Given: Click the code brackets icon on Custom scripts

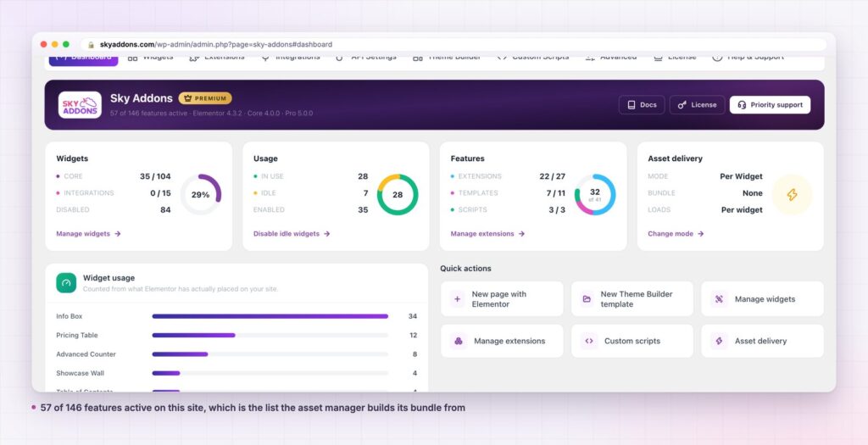Looking at the screenshot, I should coord(589,341).
